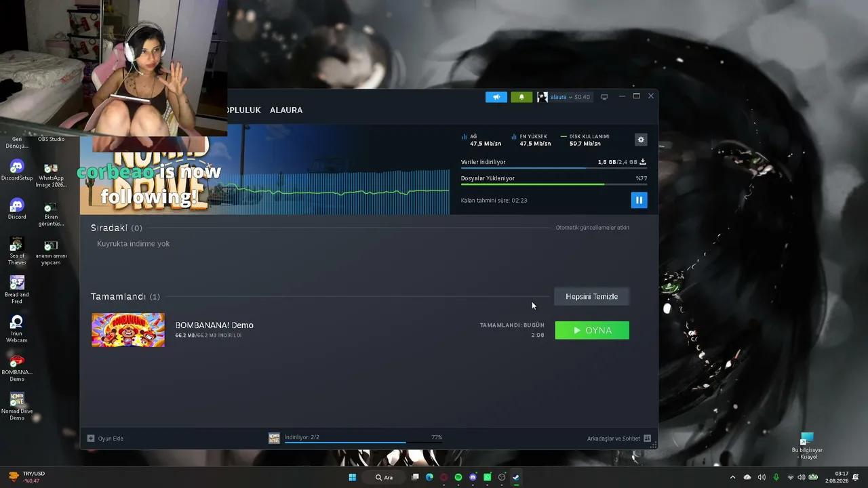
Task: Click Steam Big Picture monitor icon
Action: pos(604,97)
